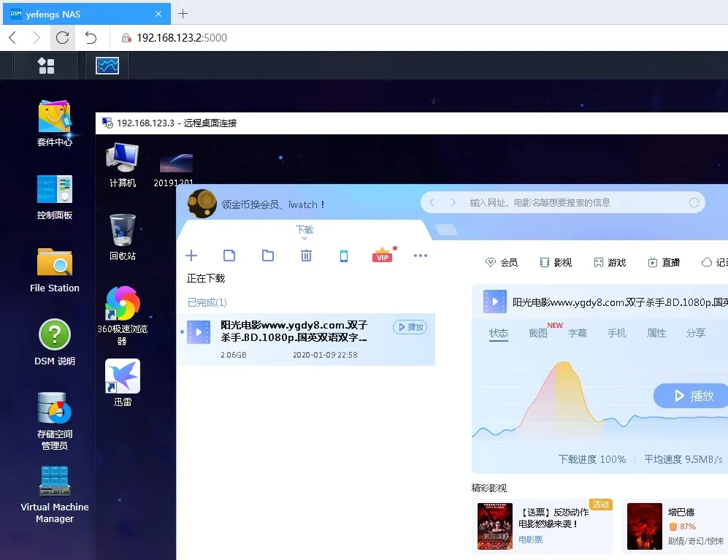Select the yefengs NAS browser tab

pyautogui.click(x=86, y=14)
